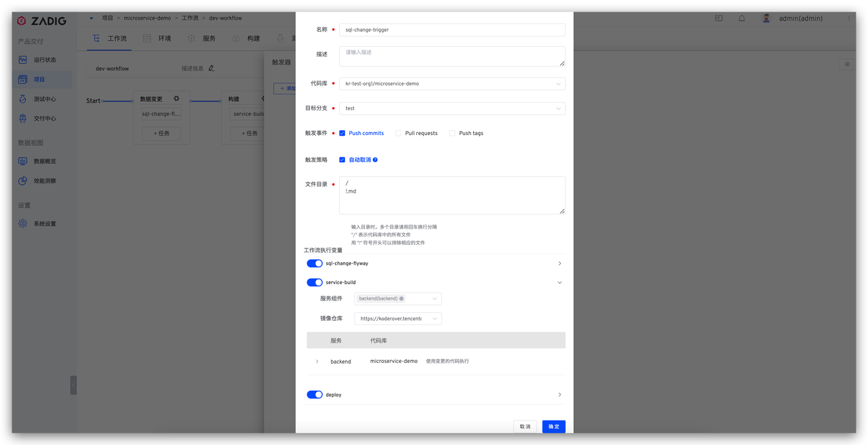Click the documentation book icon

click(719, 18)
